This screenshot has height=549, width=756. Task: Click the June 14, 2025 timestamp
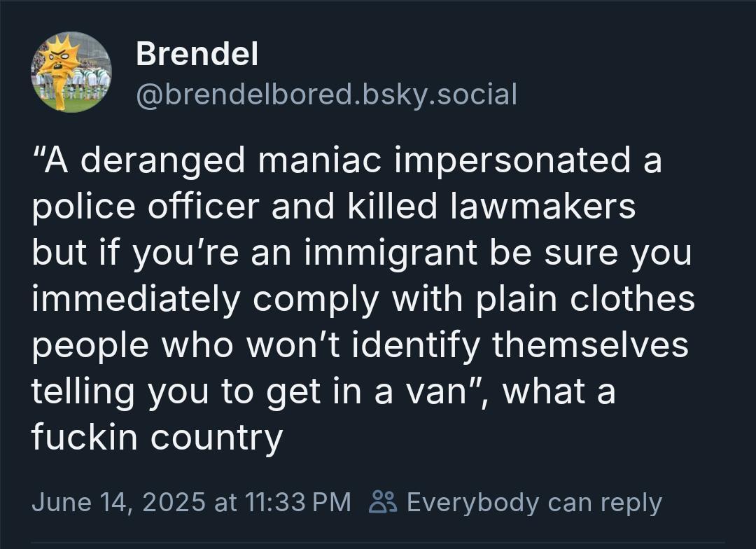pos(118,502)
